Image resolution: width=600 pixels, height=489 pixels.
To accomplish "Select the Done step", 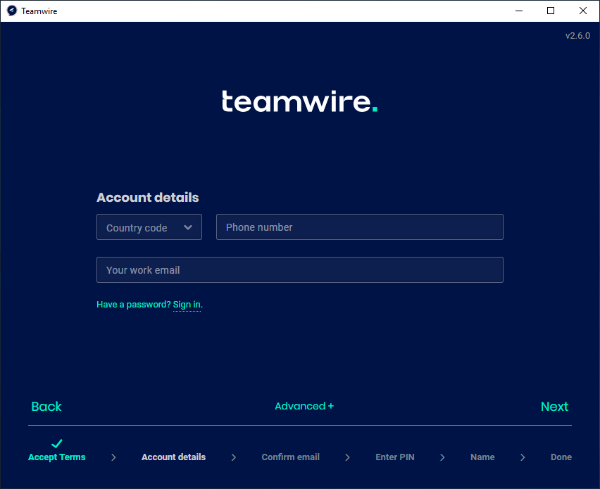I will (x=561, y=457).
